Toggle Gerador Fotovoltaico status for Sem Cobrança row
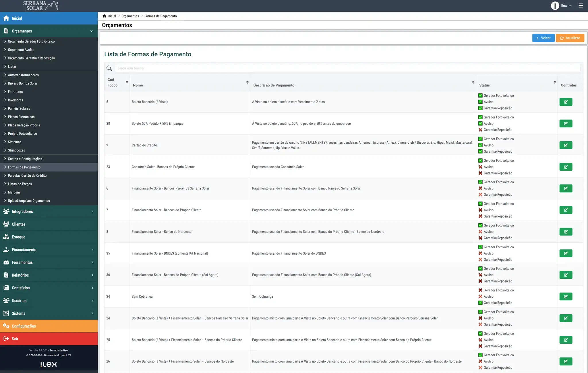The height and width of the screenshot is (373, 588). [x=480, y=290]
